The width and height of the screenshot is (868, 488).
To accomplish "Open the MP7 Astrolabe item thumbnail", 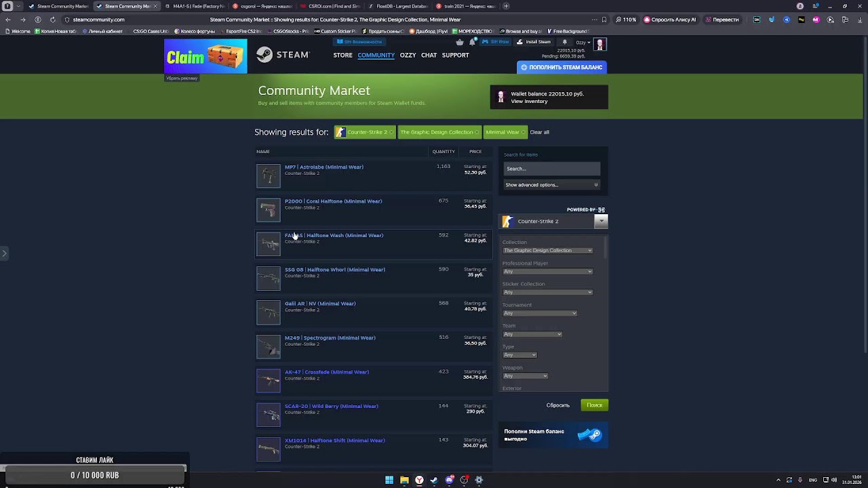I will 269,176.
